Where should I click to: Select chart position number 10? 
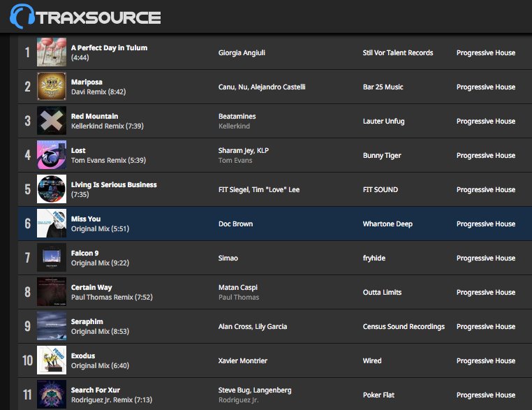[27, 360]
